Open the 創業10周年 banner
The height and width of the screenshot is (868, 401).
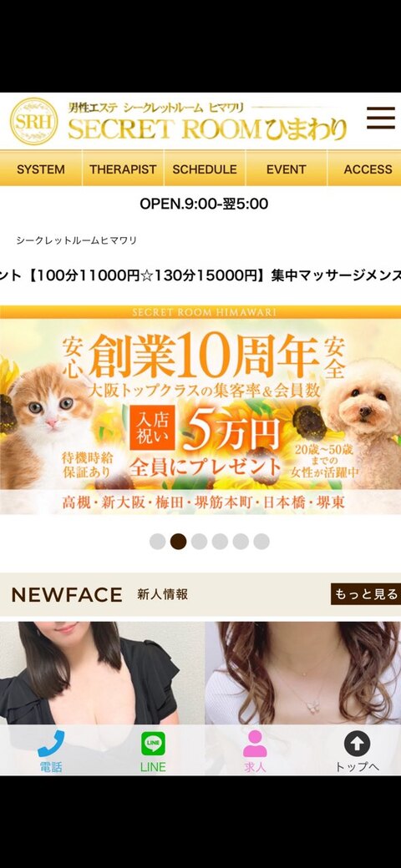coord(200,410)
